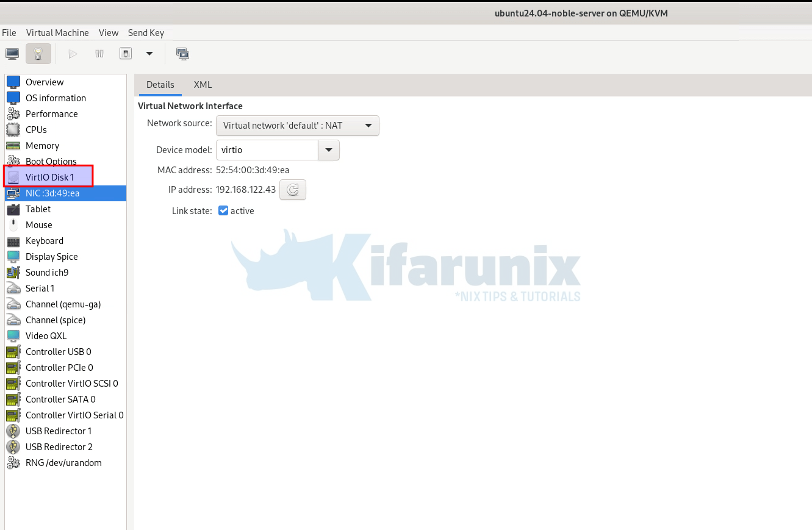
Task: Switch to the Details tab
Action: 160,85
